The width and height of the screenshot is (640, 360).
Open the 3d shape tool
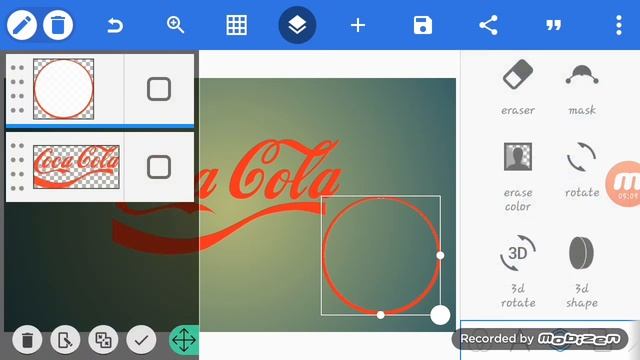pyautogui.click(x=582, y=272)
